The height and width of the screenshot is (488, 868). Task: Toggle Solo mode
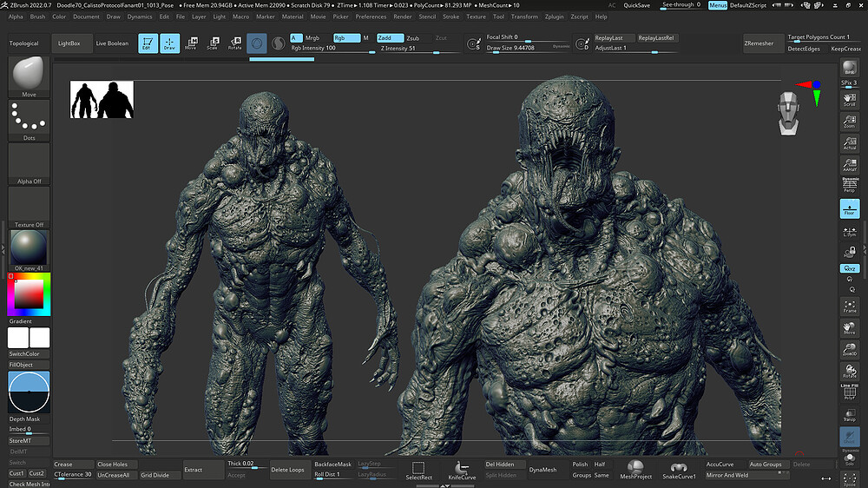849,458
